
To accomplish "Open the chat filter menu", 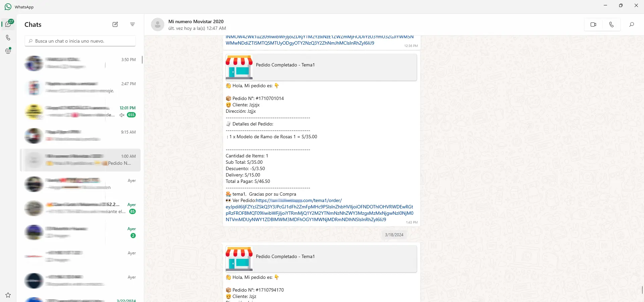I will pyautogui.click(x=132, y=24).
